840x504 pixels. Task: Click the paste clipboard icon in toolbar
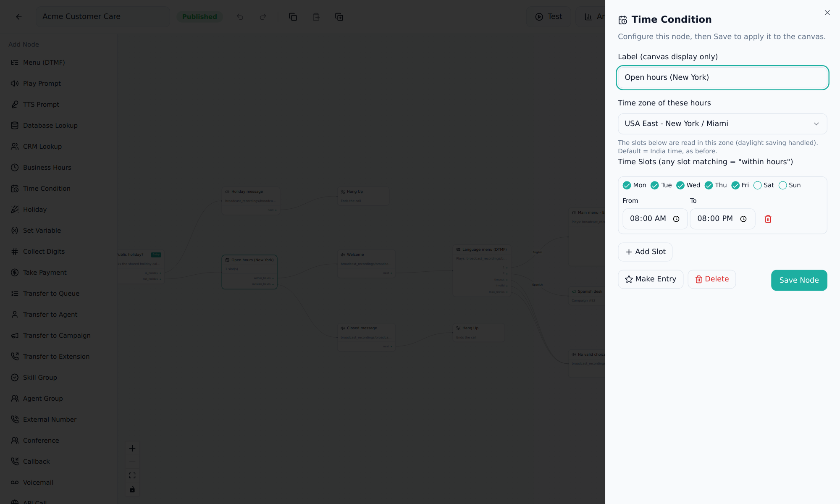pos(316,17)
